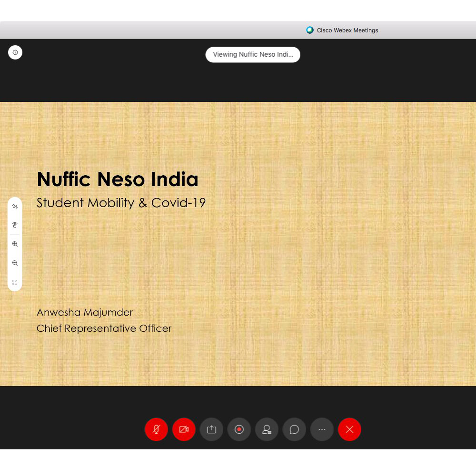The height and width of the screenshot is (476, 476).
Task: Zoom in on shared content
Action: [15, 244]
